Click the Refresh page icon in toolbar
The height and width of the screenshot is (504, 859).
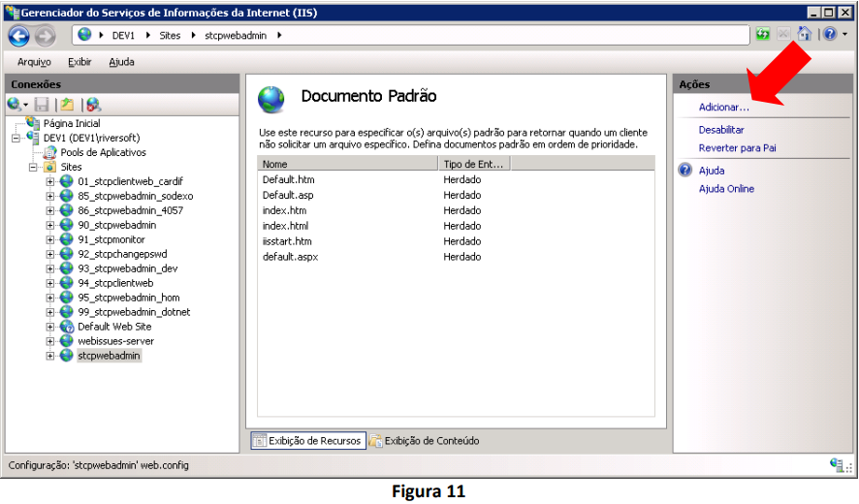[763, 34]
